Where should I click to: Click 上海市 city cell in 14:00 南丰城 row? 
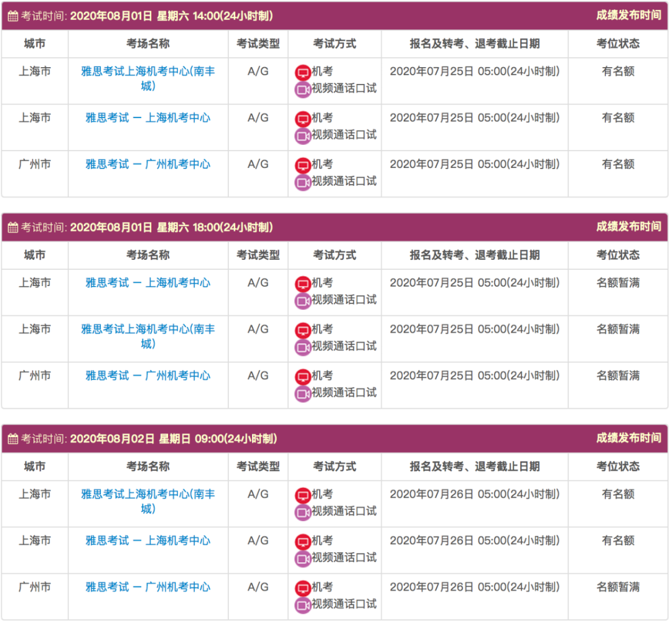[x=35, y=72]
